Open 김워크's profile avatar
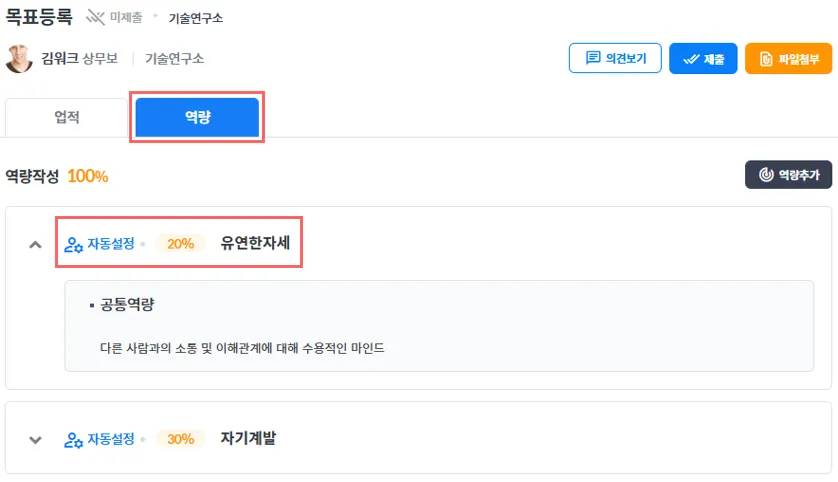Image resolution: width=838 pixels, height=482 pixels. pyautogui.click(x=19, y=59)
